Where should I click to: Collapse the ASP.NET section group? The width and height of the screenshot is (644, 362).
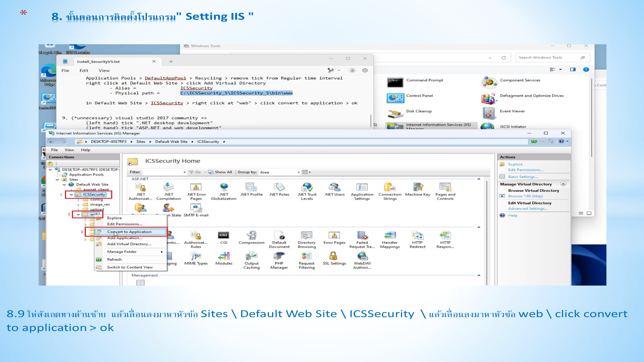(479, 179)
